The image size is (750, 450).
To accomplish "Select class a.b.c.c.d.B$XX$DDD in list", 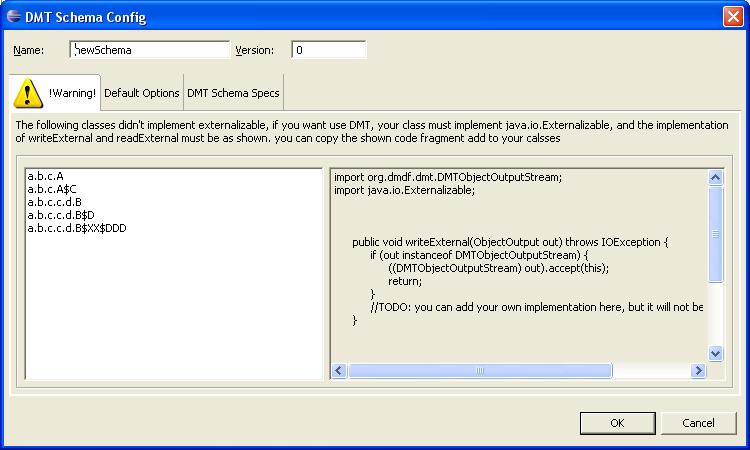I will [77, 228].
